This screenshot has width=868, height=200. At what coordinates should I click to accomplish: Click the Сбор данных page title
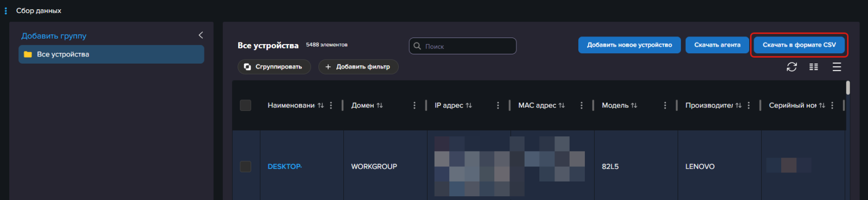39,11
